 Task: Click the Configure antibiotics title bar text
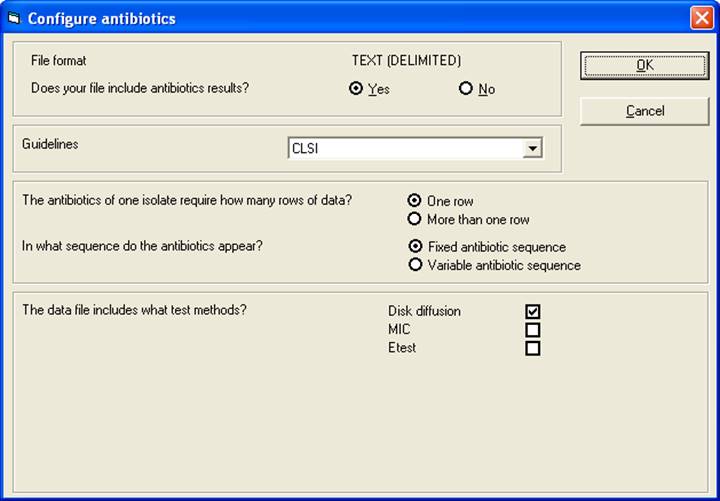101,18
